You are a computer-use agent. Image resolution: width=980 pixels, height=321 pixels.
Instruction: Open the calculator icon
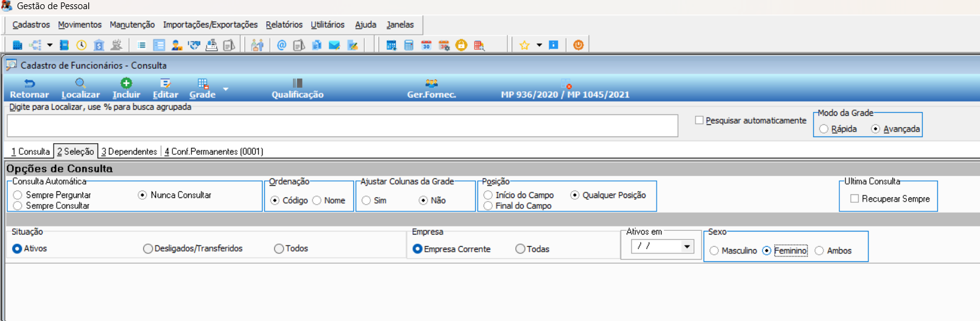[409, 45]
